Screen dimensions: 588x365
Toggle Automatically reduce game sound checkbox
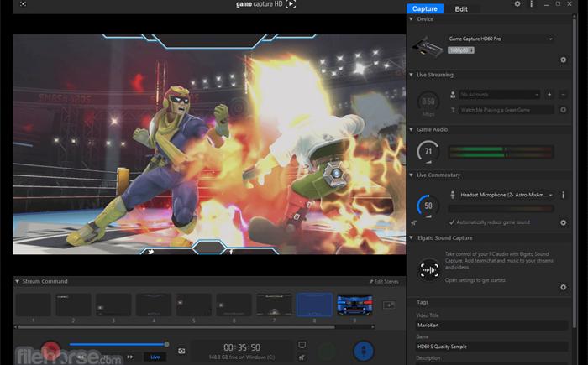[x=452, y=222]
